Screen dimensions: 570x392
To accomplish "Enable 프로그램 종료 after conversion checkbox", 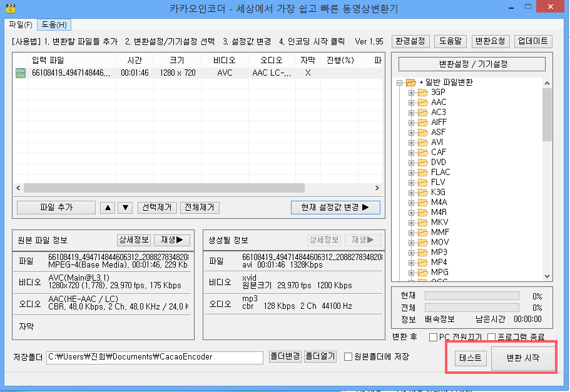I will 492,337.
